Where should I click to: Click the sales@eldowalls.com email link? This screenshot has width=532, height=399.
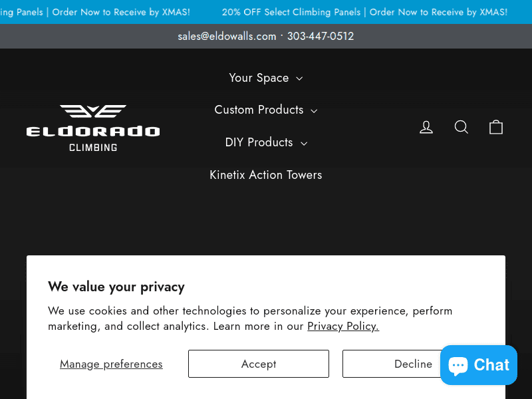227,36
